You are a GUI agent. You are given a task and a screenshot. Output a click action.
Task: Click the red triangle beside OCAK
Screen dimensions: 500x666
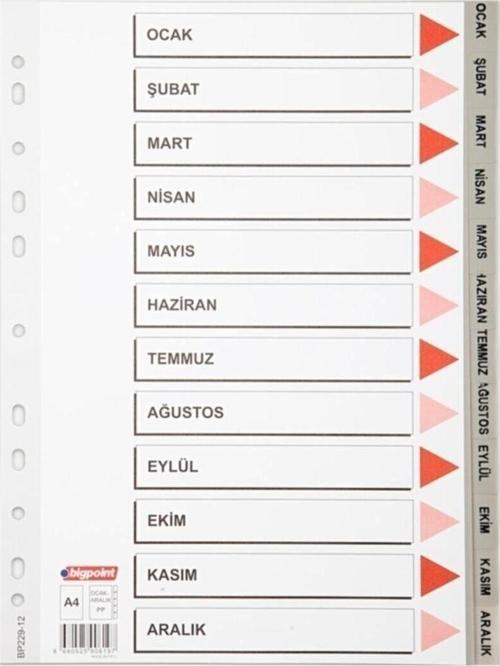click(439, 35)
